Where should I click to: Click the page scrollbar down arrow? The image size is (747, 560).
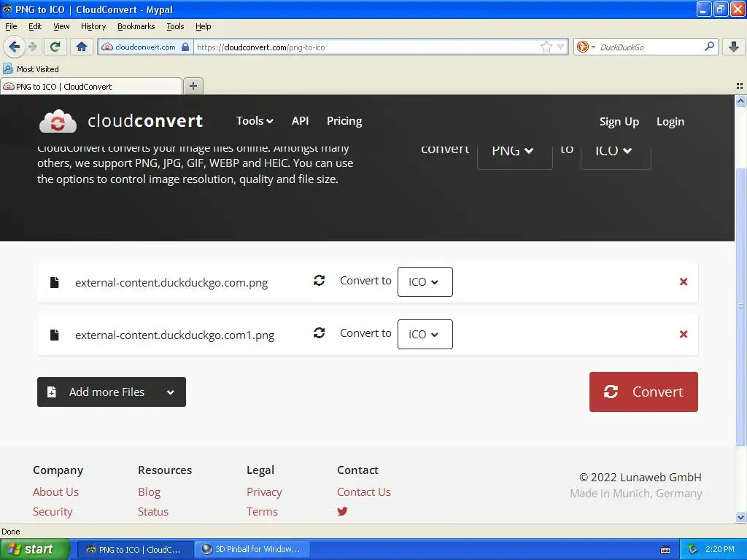[740, 517]
